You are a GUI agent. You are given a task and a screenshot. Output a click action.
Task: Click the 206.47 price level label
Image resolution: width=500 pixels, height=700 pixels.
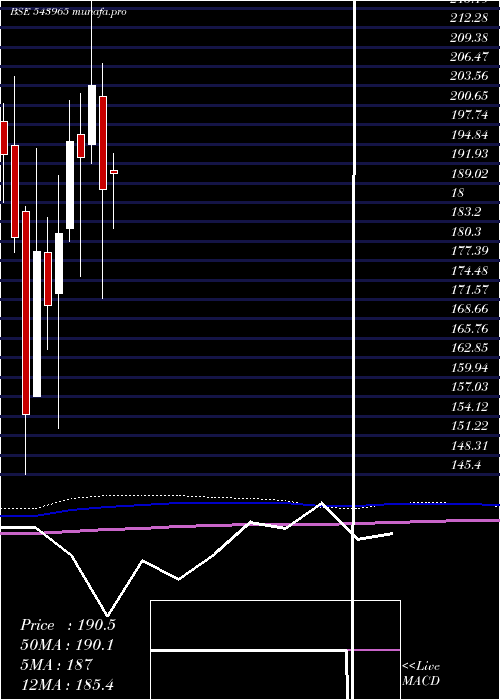click(x=469, y=57)
